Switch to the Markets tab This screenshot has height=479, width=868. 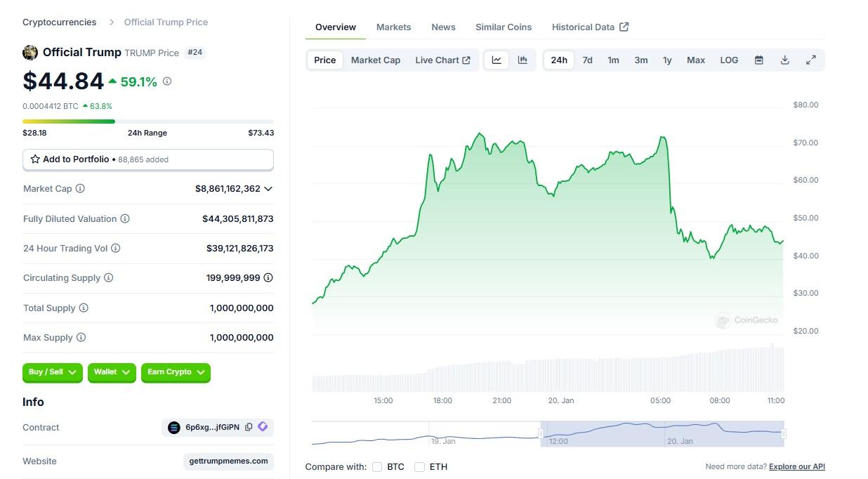(393, 27)
